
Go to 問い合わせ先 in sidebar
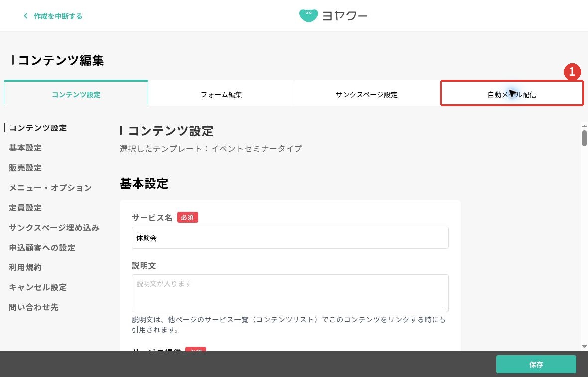tap(34, 307)
